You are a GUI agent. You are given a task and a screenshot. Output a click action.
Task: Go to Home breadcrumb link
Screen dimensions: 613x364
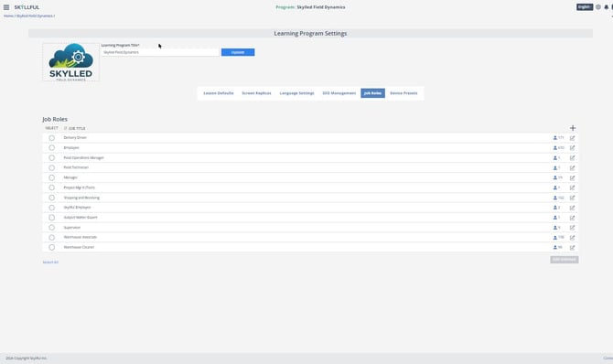[x=8, y=16]
